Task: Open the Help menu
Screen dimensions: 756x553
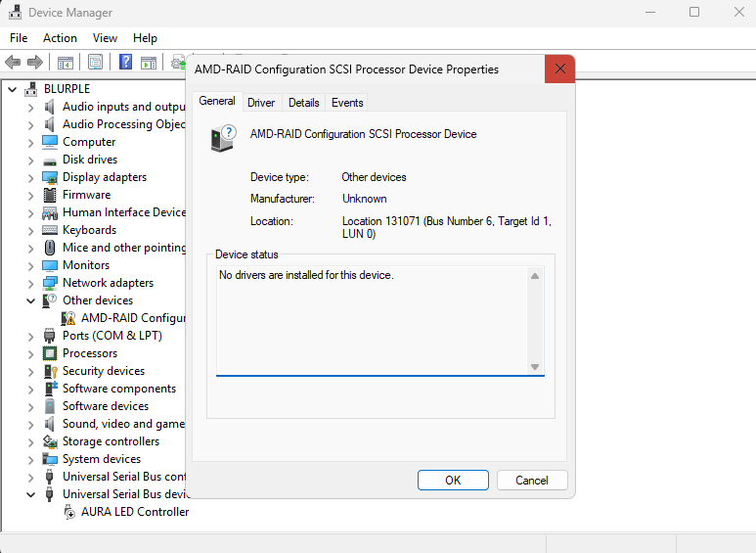Action: (x=145, y=38)
